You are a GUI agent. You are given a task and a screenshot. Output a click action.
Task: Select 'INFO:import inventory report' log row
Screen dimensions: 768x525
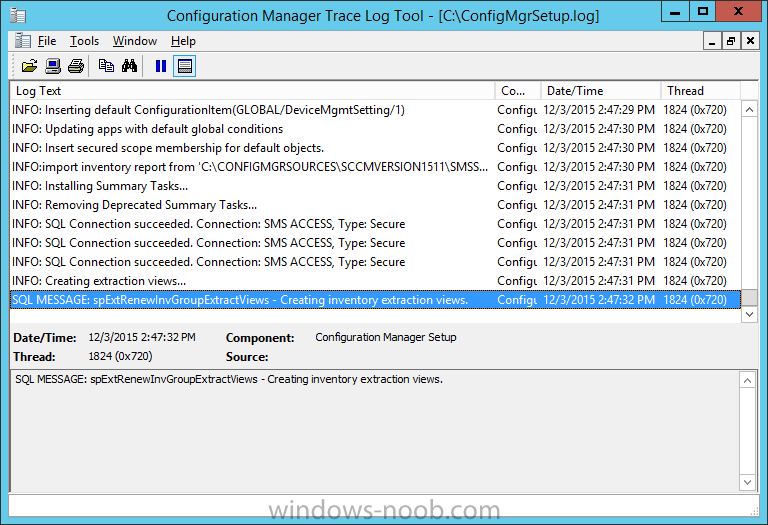pyautogui.click(x=375, y=167)
